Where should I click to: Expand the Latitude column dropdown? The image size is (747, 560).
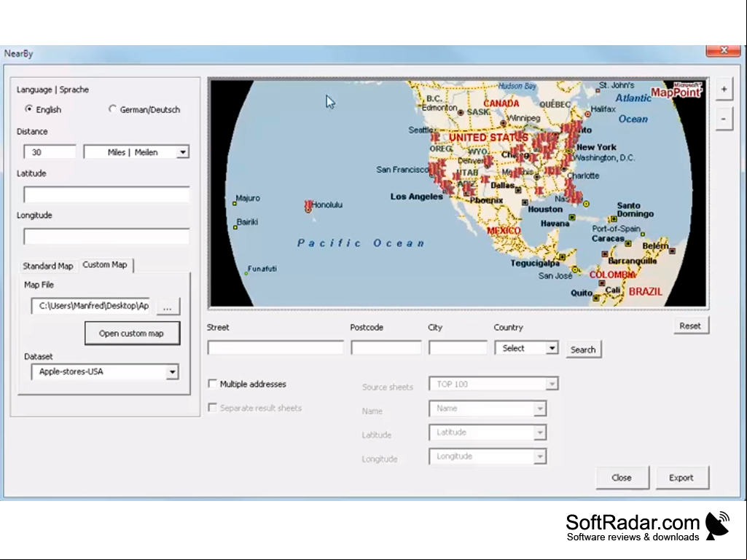pos(540,433)
